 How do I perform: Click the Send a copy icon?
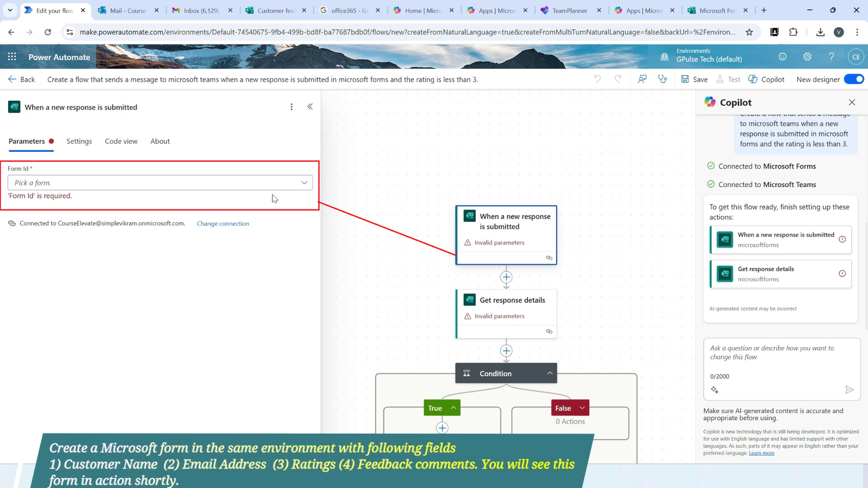pos(642,79)
